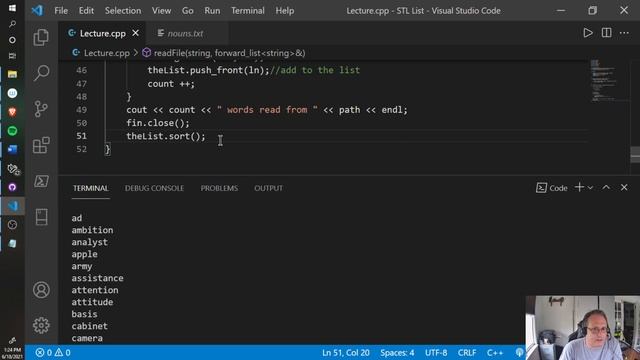Switch to nouns.txt tab
This screenshot has width=640, height=360.
185,33
